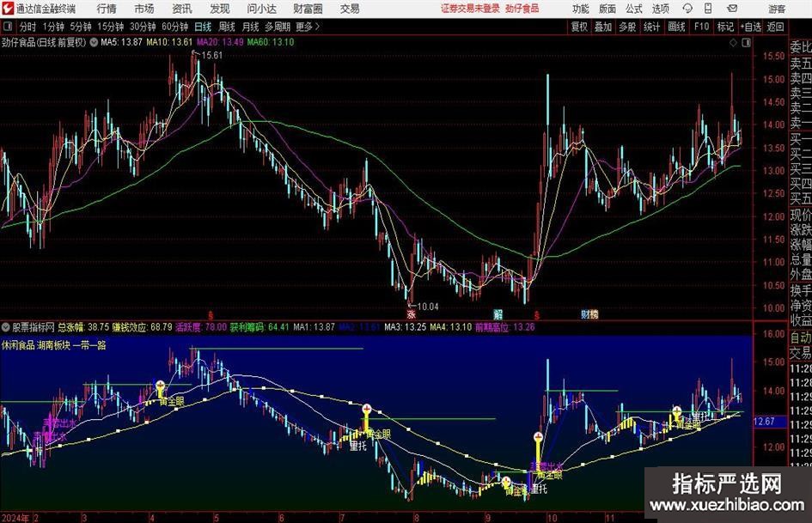Open the 选项 menu
The height and width of the screenshot is (523, 812).
(660, 9)
